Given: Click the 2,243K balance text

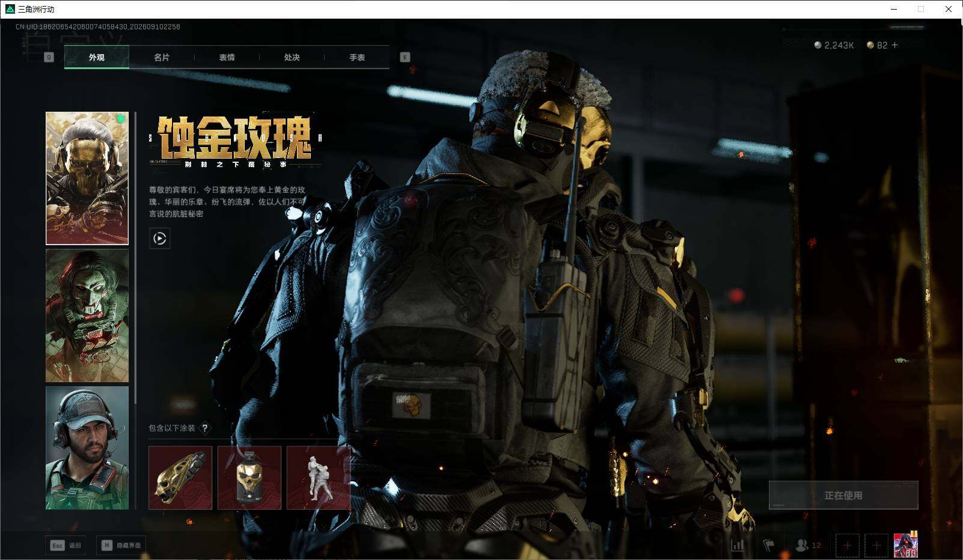Looking at the screenshot, I should click(839, 45).
